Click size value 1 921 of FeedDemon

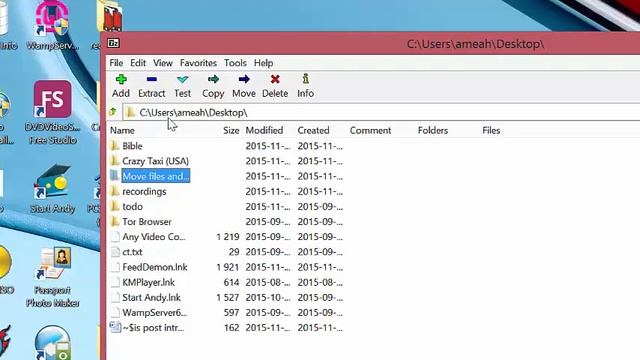[x=228, y=267]
